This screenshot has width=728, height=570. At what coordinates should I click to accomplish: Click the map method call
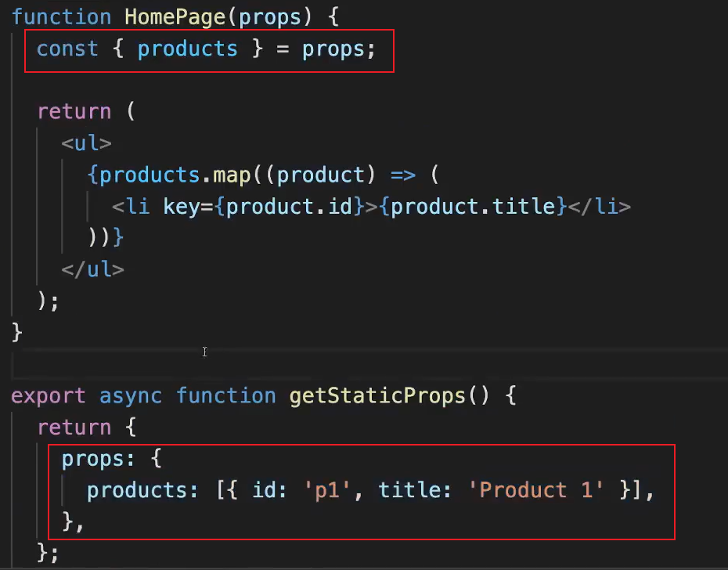click(232, 175)
